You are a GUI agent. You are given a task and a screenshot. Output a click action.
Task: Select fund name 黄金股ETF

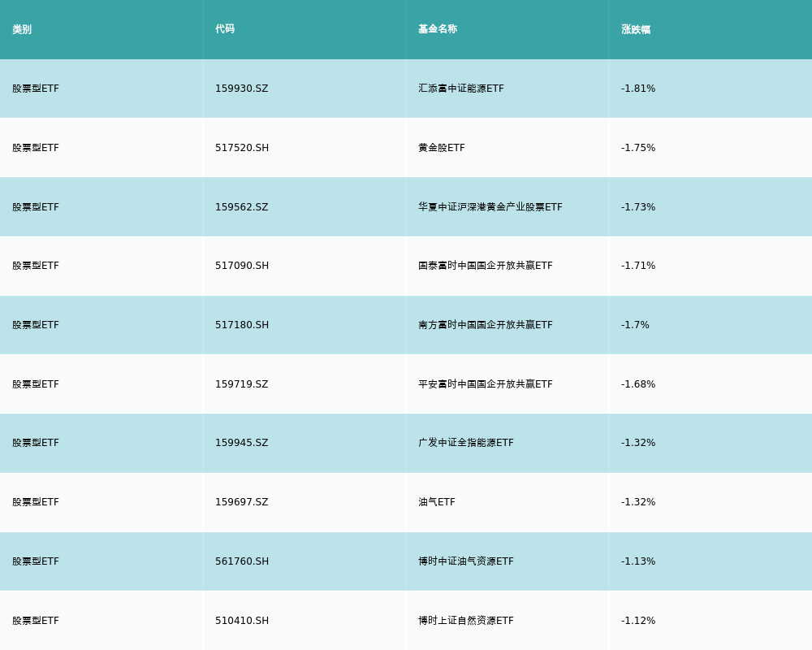click(x=441, y=148)
